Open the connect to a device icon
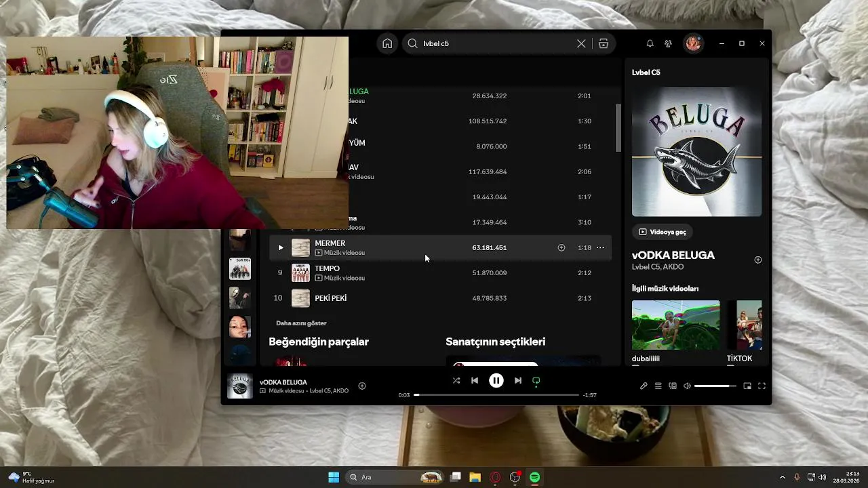868x488 pixels. click(x=673, y=386)
